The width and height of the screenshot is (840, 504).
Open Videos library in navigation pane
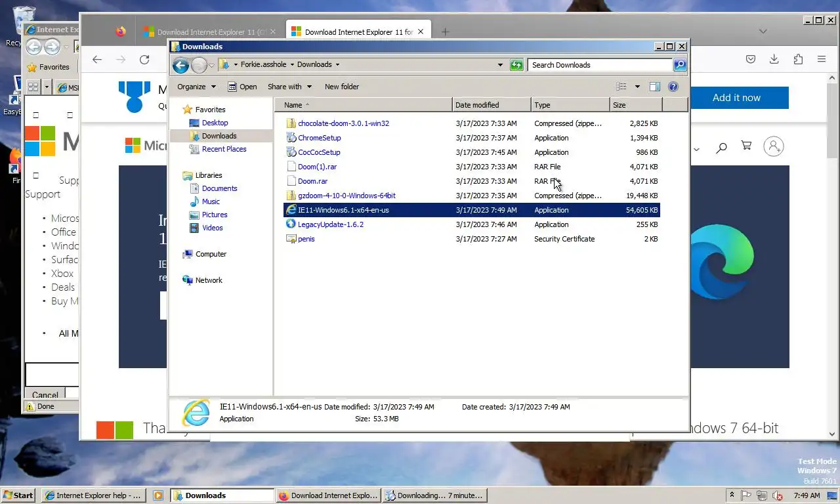point(212,228)
